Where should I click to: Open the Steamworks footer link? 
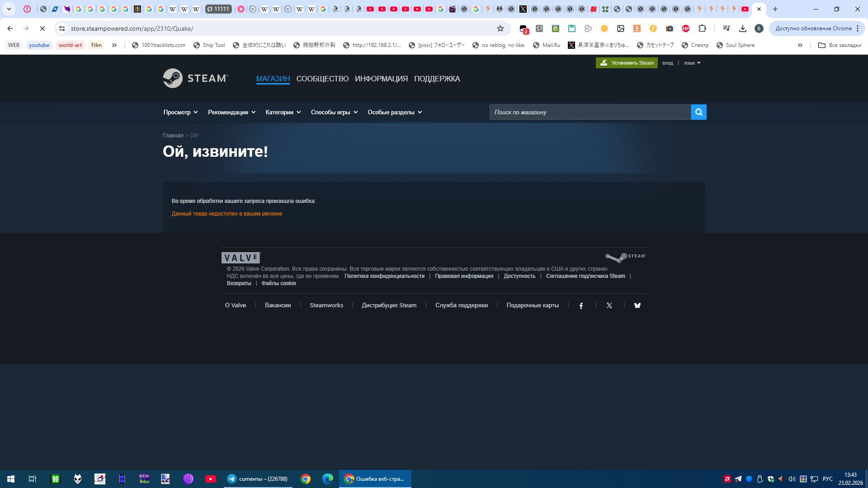point(326,305)
